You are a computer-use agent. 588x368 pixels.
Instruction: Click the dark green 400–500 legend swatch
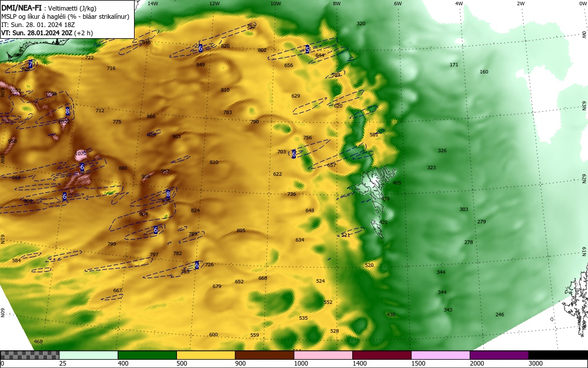tap(147, 355)
